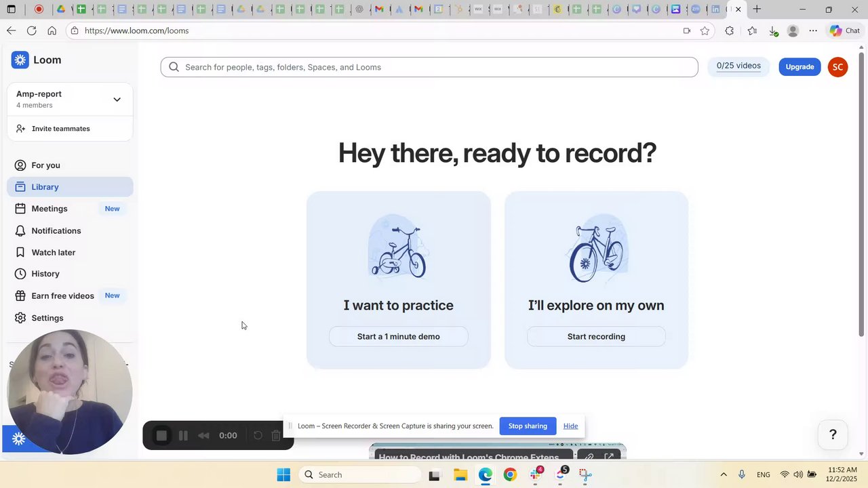The width and height of the screenshot is (868, 488).
Task: Click the camera icon in address bar
Action: coord(687,30)
